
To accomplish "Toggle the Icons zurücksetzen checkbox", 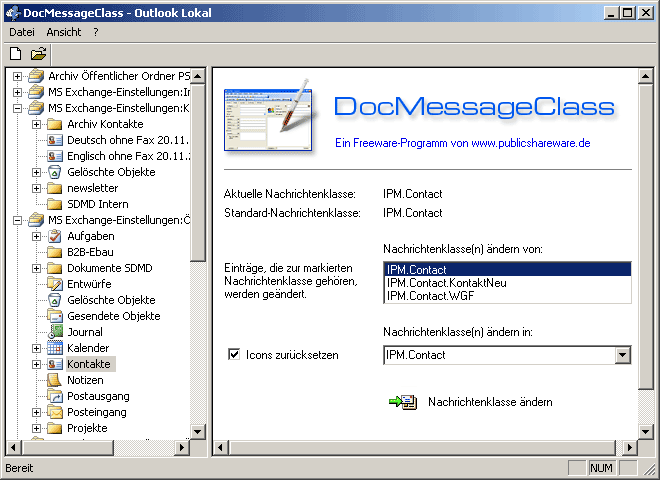I will point(234,355).
